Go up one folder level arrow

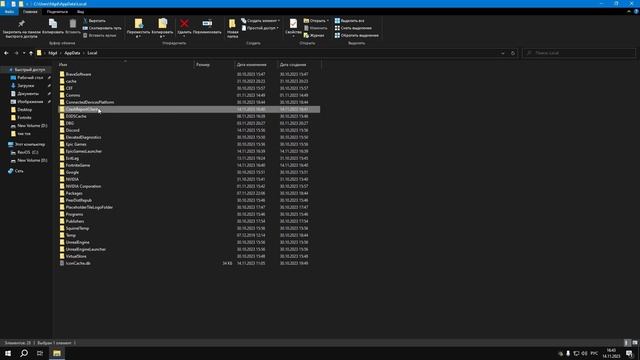(x=31, y=53)
